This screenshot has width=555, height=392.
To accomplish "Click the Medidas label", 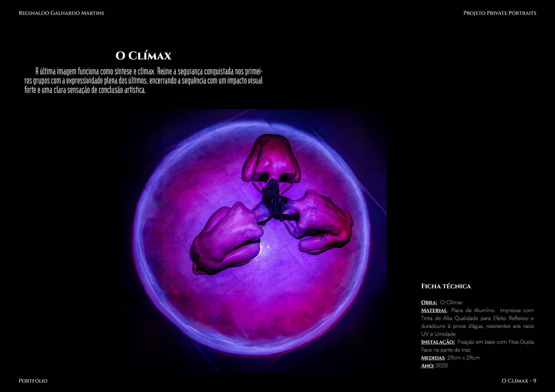I will [433, 358].
